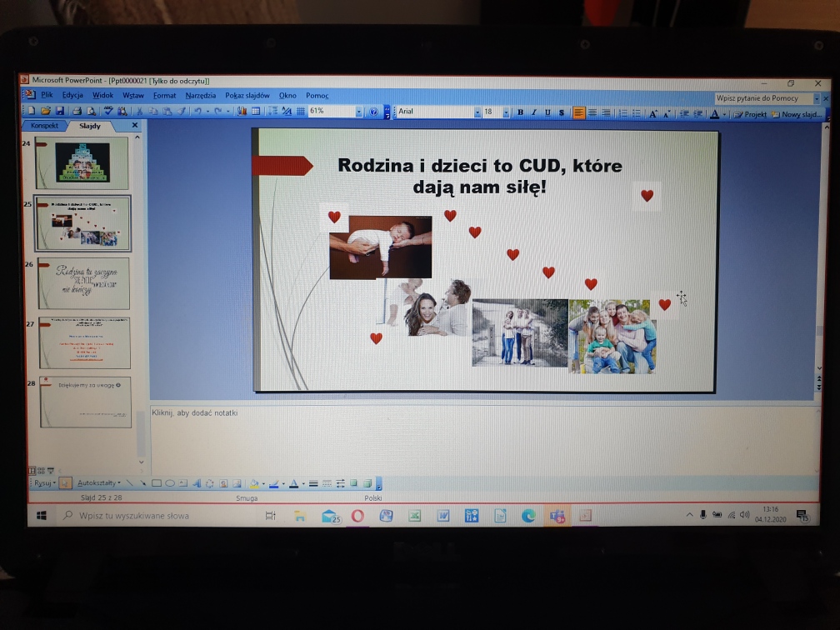The width and height of the screenshot is (840, 630).
Task: Toggle left text alignment button
Action: click(578, 113)
